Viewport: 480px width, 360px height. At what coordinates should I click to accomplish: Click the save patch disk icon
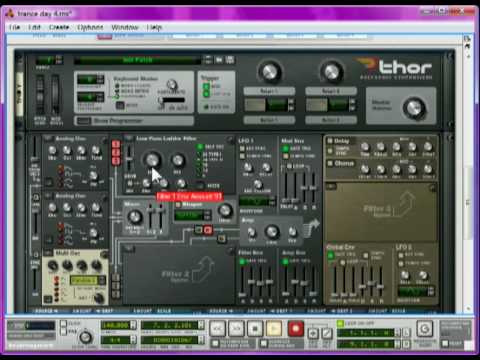click(x=230, y=60)
